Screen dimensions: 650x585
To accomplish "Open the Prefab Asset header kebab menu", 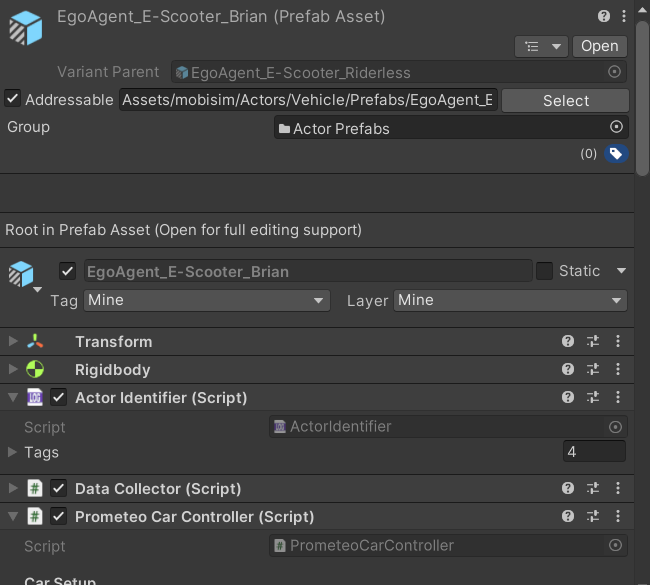I will pos(623,16).
